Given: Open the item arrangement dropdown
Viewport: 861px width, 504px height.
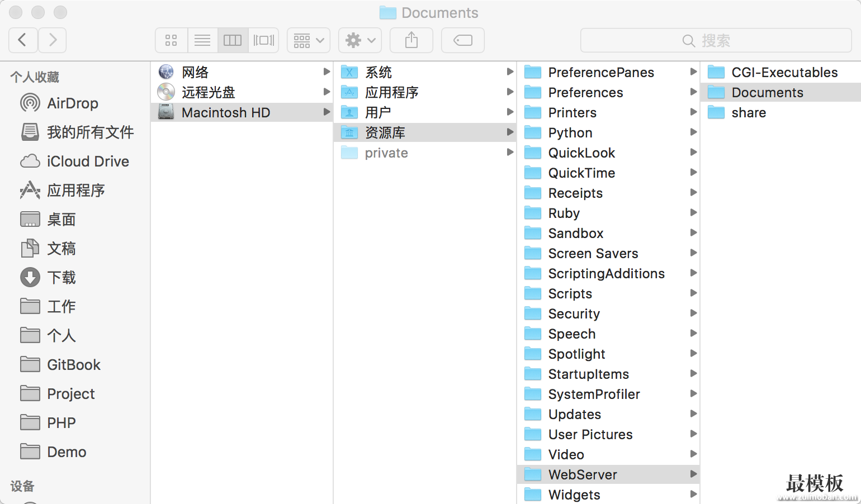Looking at the screenshot, I should [x=309, y=40].
